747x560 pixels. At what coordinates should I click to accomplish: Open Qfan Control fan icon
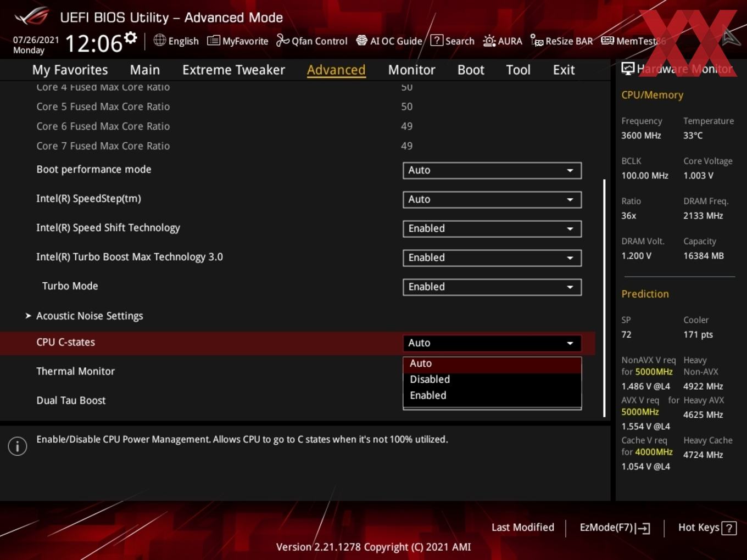click(x=282, y=41)
